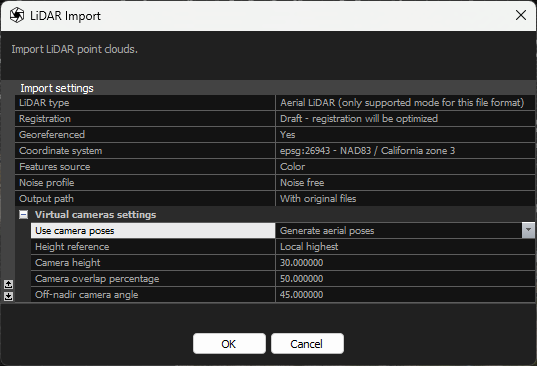Click the download arrow icon at bottom left

coord(9,296)
